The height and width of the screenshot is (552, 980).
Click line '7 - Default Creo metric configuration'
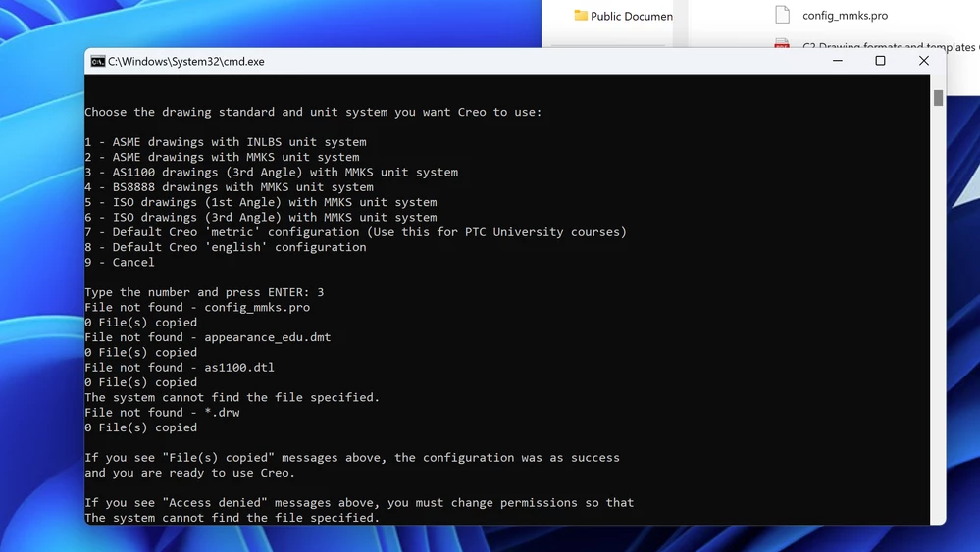coord(356,231)
